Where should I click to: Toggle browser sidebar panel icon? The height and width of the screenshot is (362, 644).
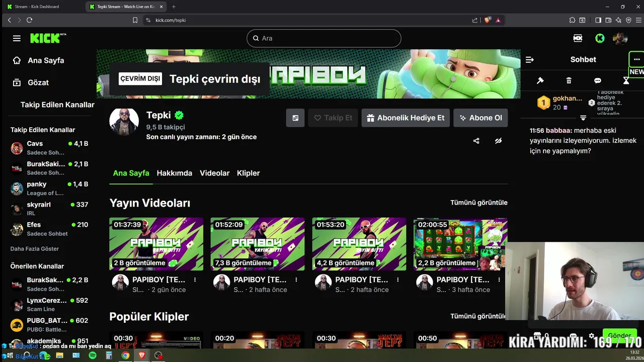pos(598,20)
